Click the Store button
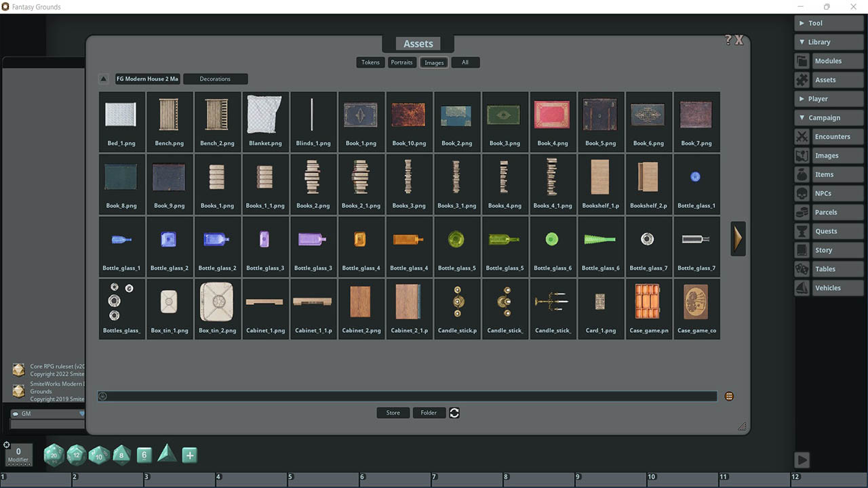This screenshot has width=868, height=488. 393,412
